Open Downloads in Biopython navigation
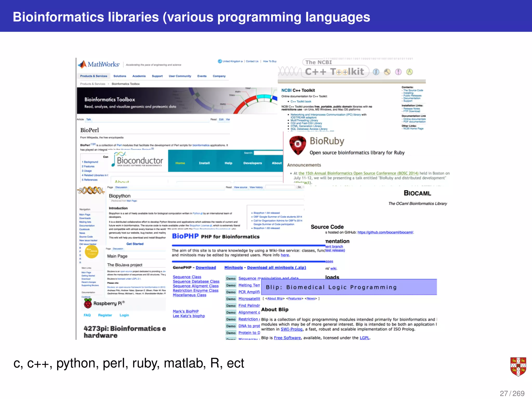The width and height of the screenshot is (532, 399). pyautogui.click(x=85, y=218)
